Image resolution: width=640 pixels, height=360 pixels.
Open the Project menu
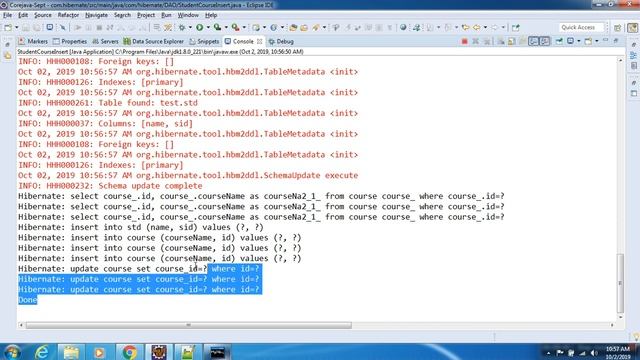(146, 15)
